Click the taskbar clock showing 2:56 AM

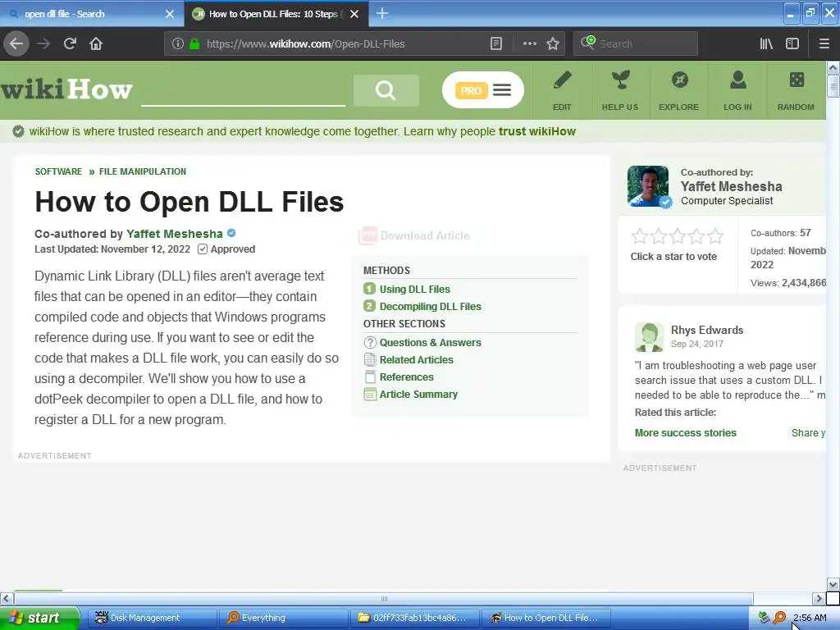[x=810, y=618]
